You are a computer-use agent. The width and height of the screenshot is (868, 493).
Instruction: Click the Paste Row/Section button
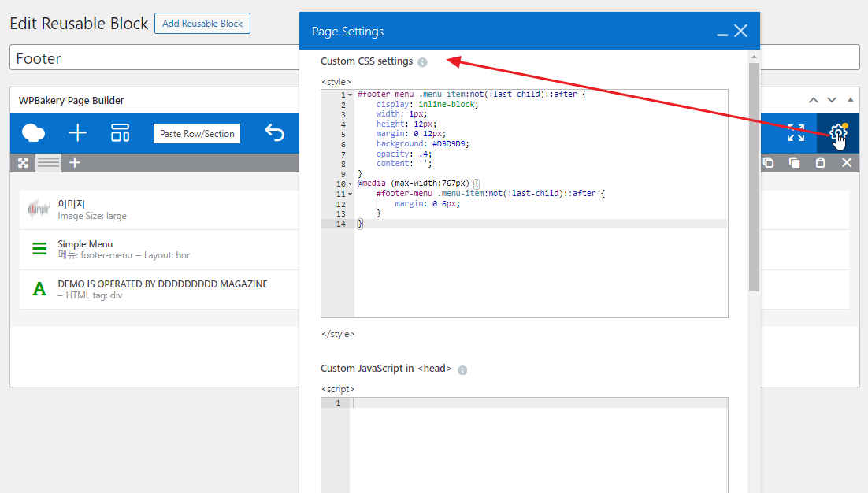pyautogui.click(x=196, y=133)
